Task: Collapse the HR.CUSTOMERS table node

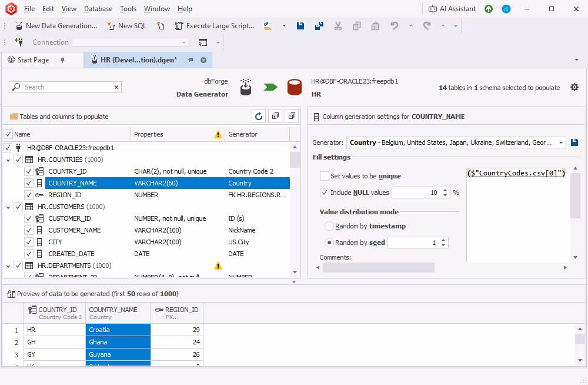Action: (8, 207)
